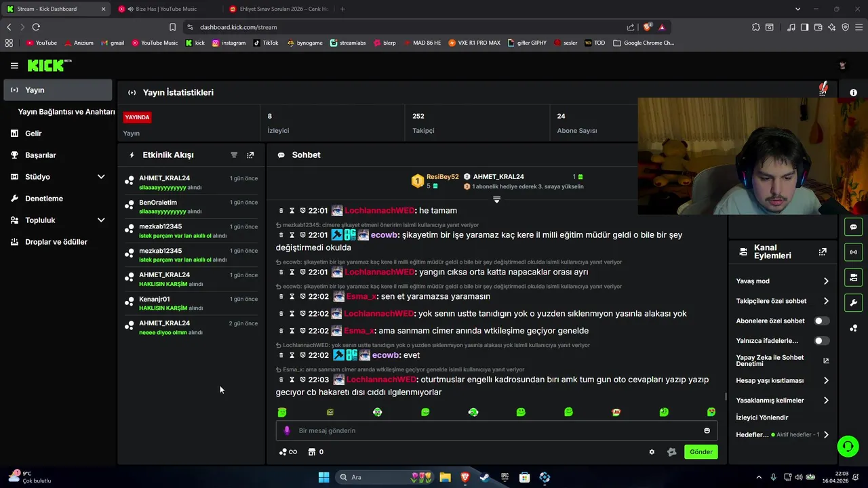Click the timeout icon on ecowb's evet message

coord(292,355)
